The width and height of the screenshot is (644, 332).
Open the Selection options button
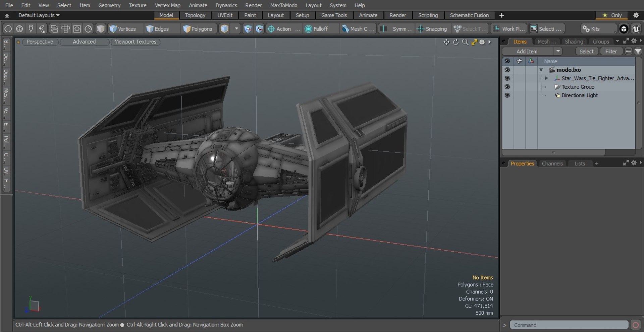click(547, 29)
